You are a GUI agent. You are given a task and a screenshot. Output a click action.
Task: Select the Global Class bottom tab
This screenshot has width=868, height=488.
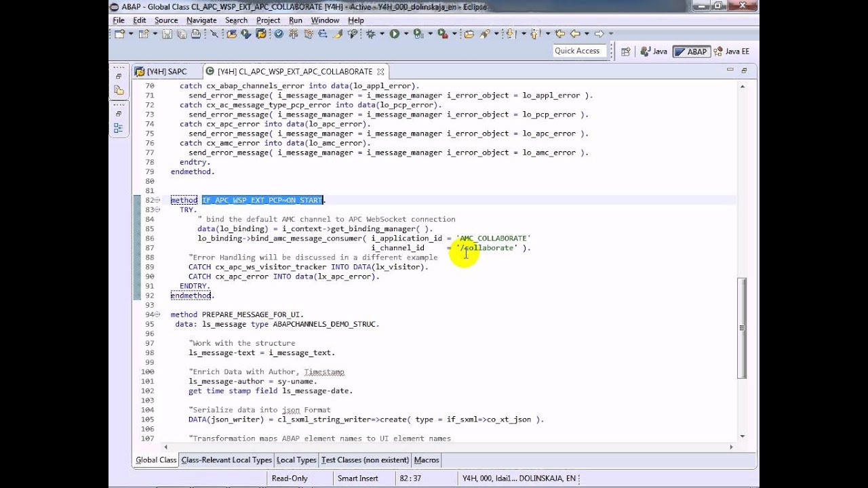tap(156, 460)
